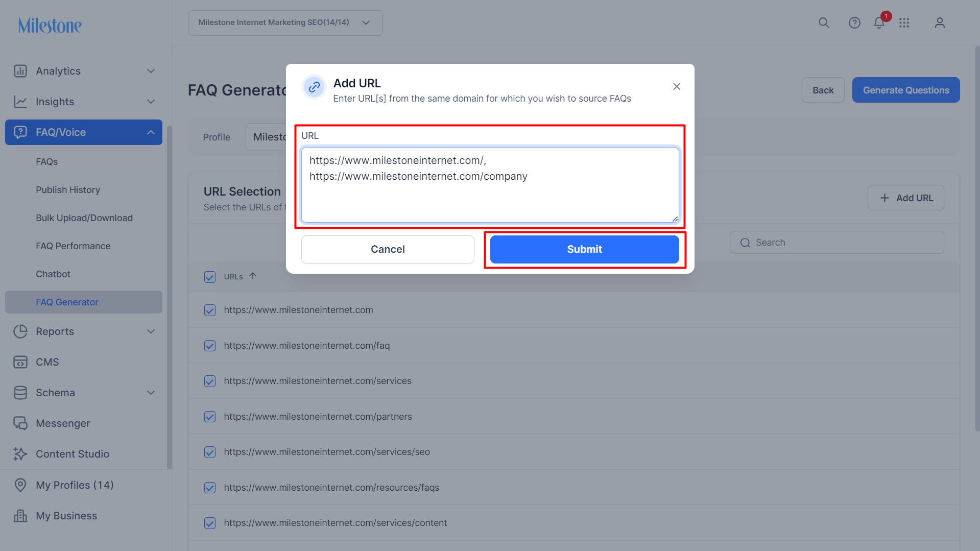Open Publish History in sidebar
Image resolution: width=980 pixels, height=551 pixels.
(68, 190)
